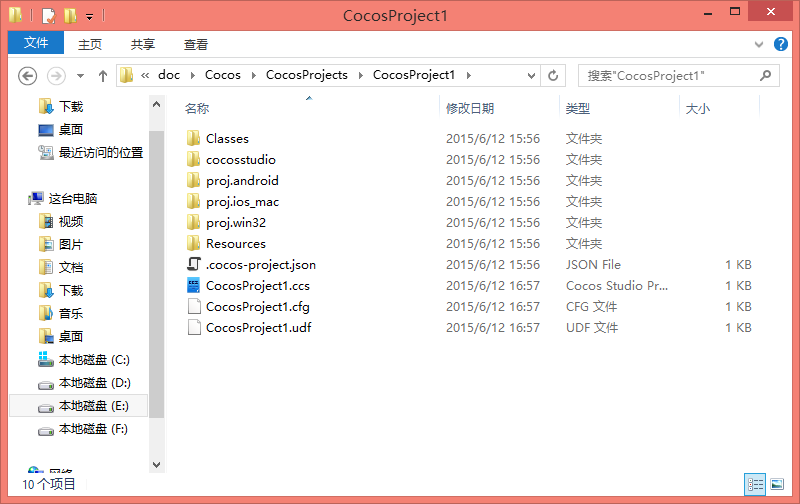Open 音乐 folder in sidebar

[x=61, y=313]
